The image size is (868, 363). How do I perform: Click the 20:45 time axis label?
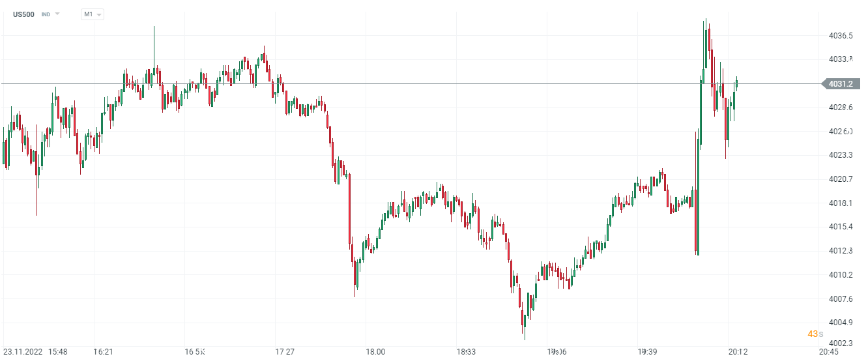pyautogui.click(x=828, y=352)
